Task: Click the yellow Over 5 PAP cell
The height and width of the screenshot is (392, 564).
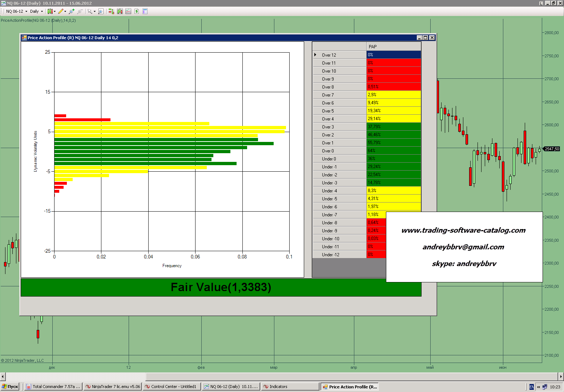Action: click(394, 111)
